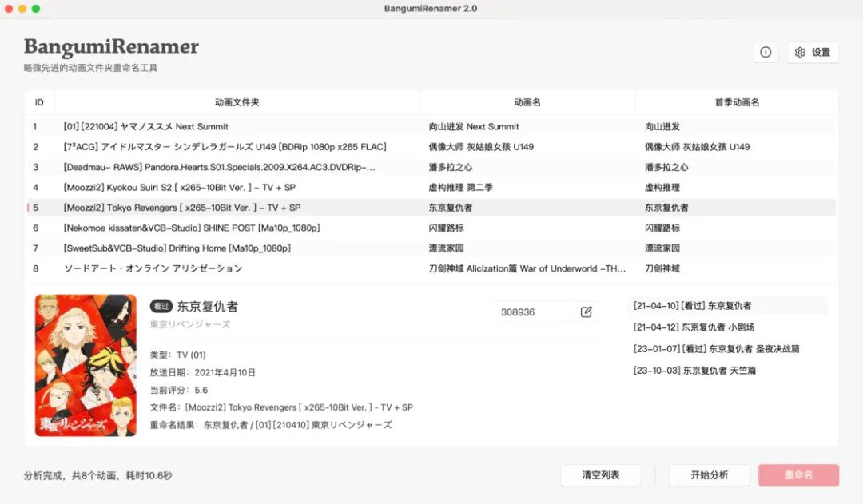Select row 7 Drifting Home folder
This screenshot has width=863, height=504.
(431, 248)
